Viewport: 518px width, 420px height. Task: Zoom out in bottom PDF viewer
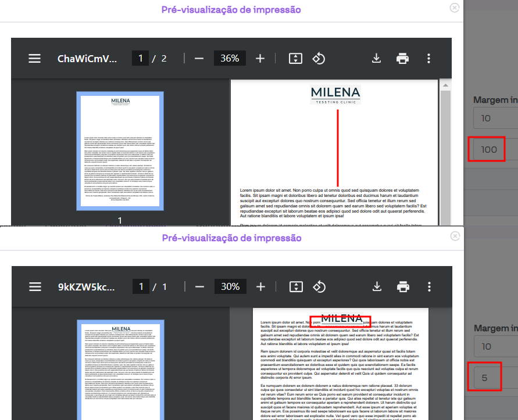point(199,287)
